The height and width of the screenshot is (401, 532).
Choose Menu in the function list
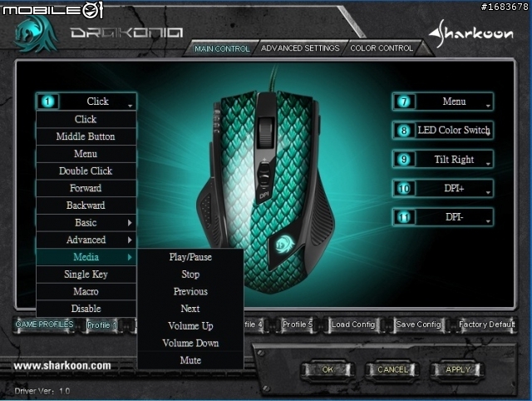86,154
